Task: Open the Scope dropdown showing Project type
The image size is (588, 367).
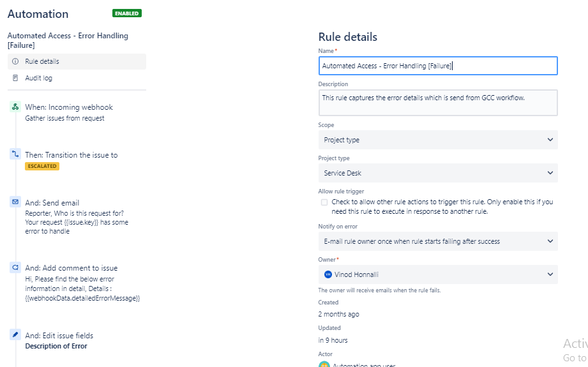Action: pyautogui.click(x=438, y=140)
